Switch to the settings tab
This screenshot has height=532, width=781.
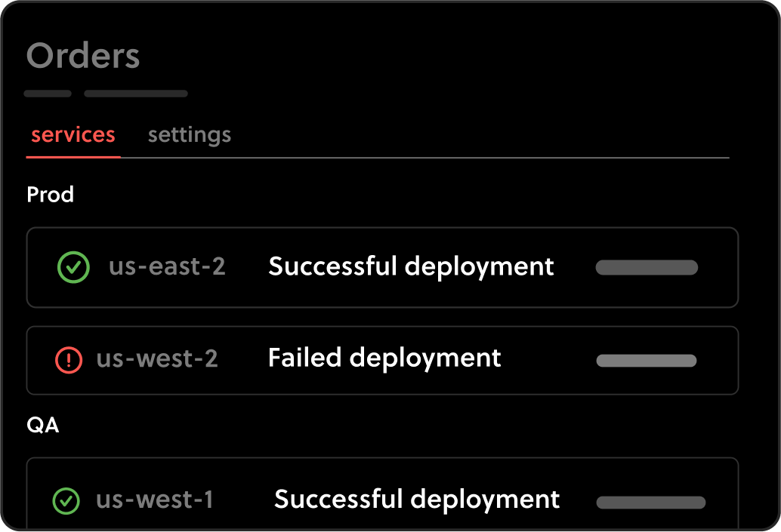[x=189, y=134]
